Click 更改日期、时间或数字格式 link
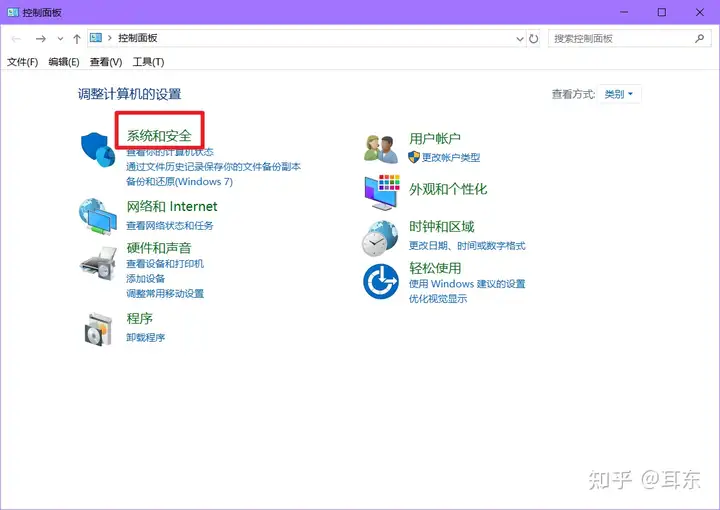Viewport: 720px width, 510px height. click(x=467, y=246)
